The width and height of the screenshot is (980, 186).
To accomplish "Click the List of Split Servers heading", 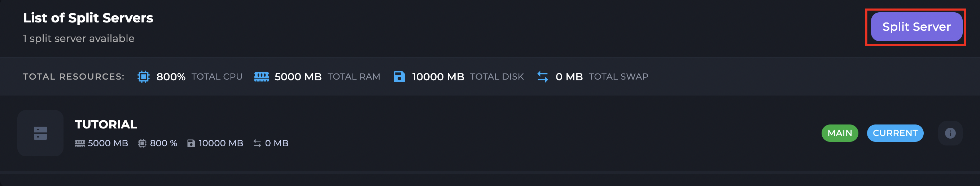I will (88, 18).
